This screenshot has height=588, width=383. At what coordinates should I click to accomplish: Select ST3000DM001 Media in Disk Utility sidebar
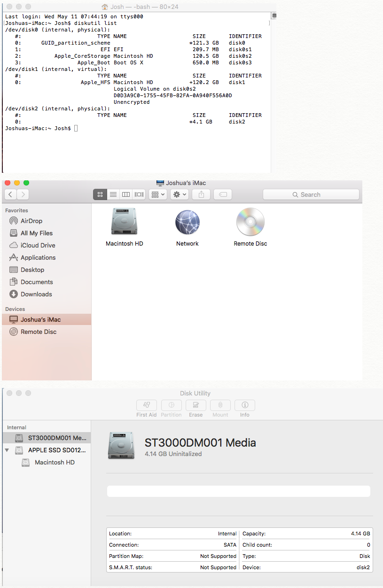pos(47,438)
